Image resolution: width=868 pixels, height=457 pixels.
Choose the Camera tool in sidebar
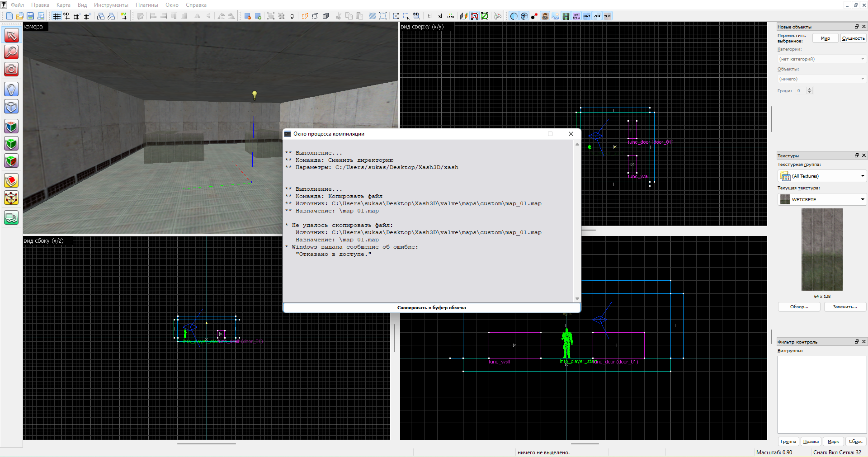point(11,69)
